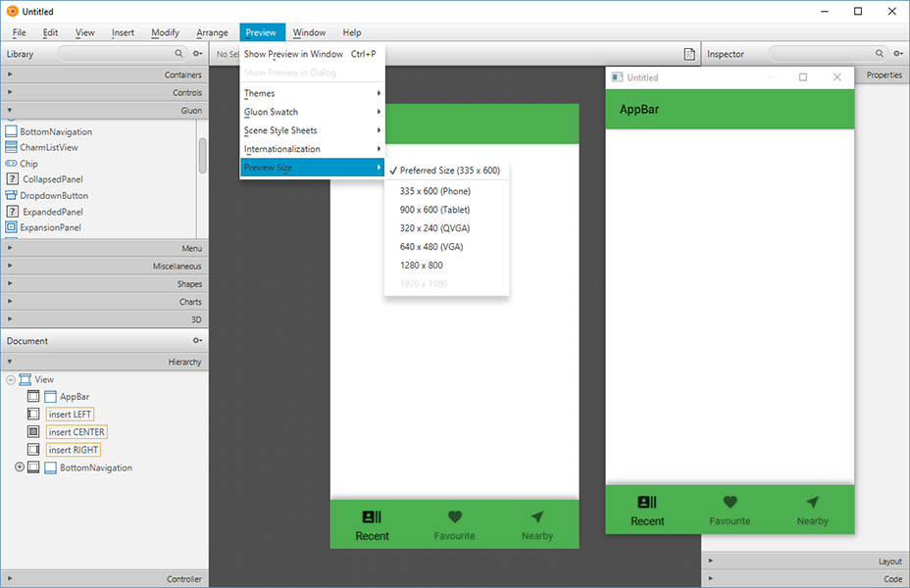Screen dimensions: 910x588
Task: Click the document icon above the canvas
Action: click(x=689, y=54)
